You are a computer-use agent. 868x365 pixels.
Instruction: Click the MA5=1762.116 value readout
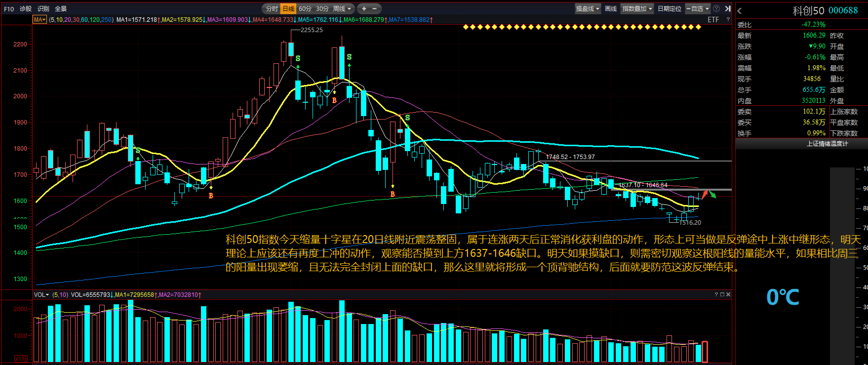[x=320, y=20]
